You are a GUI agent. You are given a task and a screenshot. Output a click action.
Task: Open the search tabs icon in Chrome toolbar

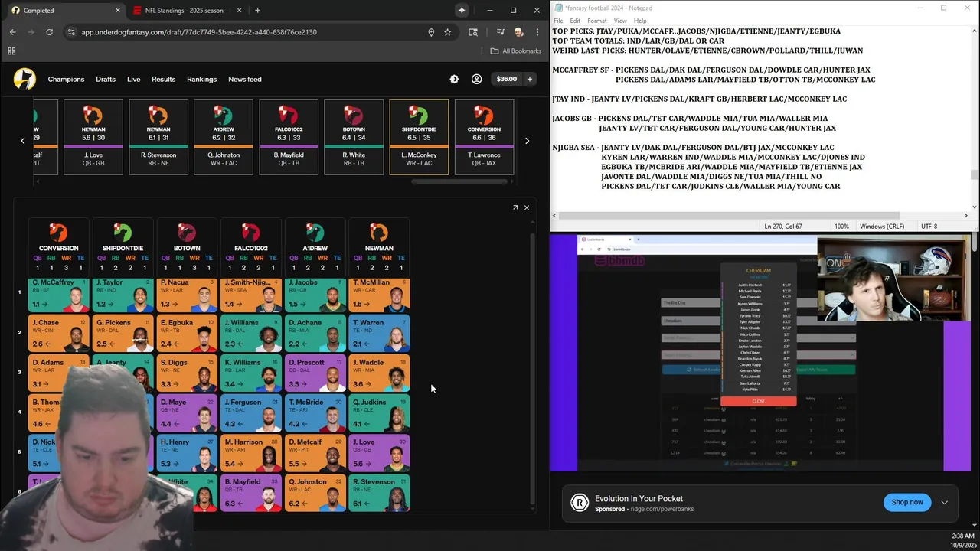click(473, 32)
